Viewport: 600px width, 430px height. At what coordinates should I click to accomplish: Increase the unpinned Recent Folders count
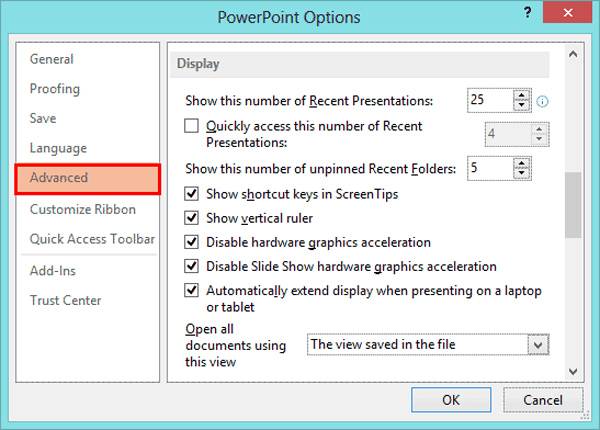(521, 164)
